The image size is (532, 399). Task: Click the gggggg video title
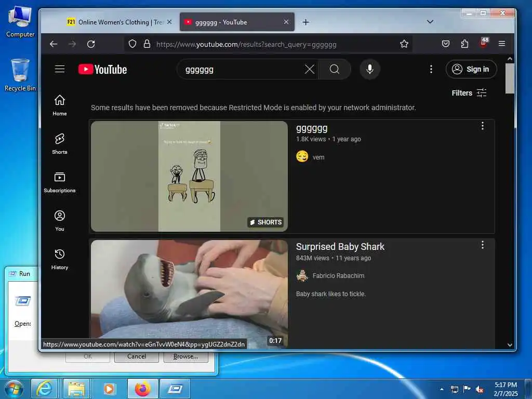312,129
